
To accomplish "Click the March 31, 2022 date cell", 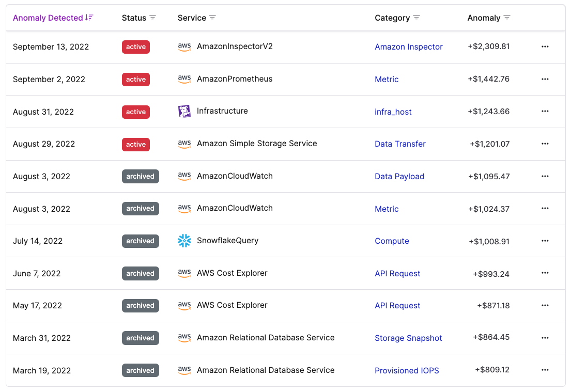I will (41, 338).
